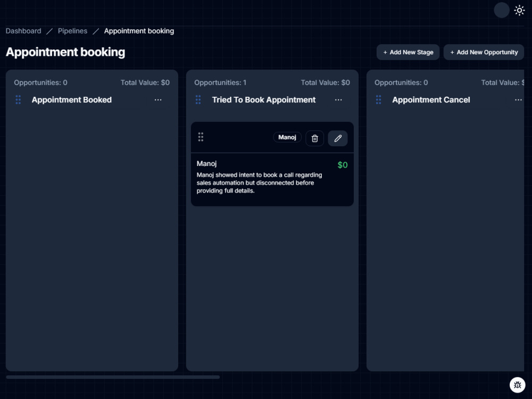The height and width of the screenshot is (399, 532).
Task: Click Opportunities: 0 in Appointment Booked column
Action: click(x=41, y=82)
